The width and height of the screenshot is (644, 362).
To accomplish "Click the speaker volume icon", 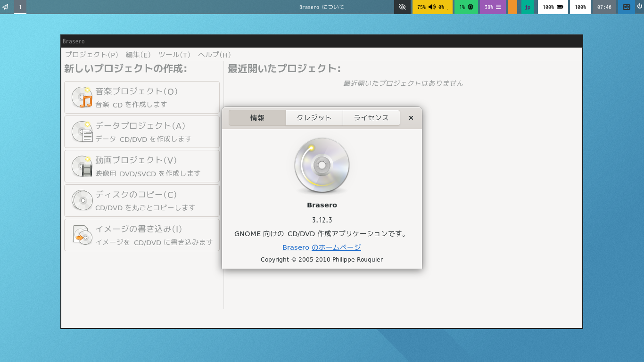I will point(432,7).
